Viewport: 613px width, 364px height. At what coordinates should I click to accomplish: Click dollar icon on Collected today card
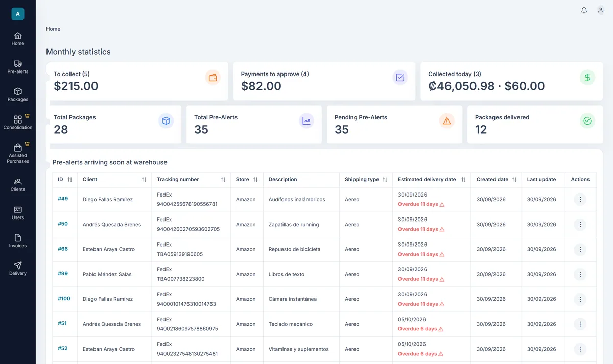point(587,78)
